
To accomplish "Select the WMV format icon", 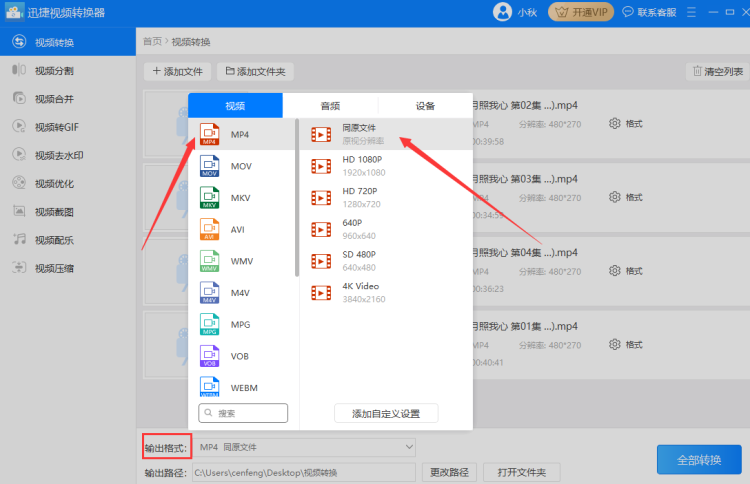I will pyautogui.click(x=210, y=261).
